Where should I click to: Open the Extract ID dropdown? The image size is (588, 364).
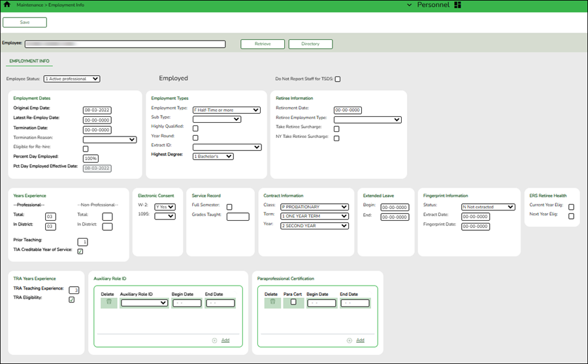coord(227,147)
